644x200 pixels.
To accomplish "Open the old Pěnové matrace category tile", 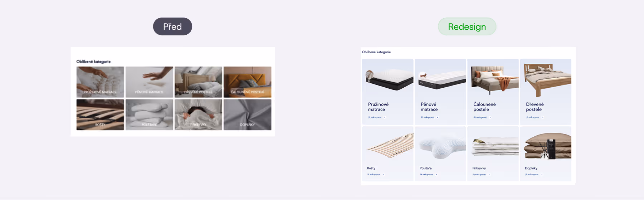I will 149,82.
